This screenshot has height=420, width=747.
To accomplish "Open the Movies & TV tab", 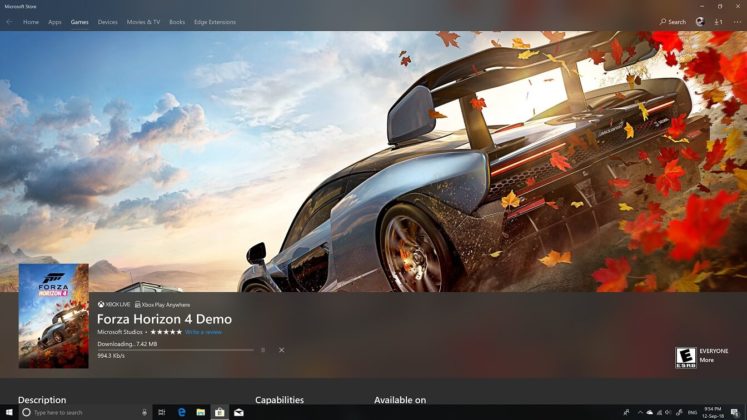I will pyautogui.click(x=143, y=22).
